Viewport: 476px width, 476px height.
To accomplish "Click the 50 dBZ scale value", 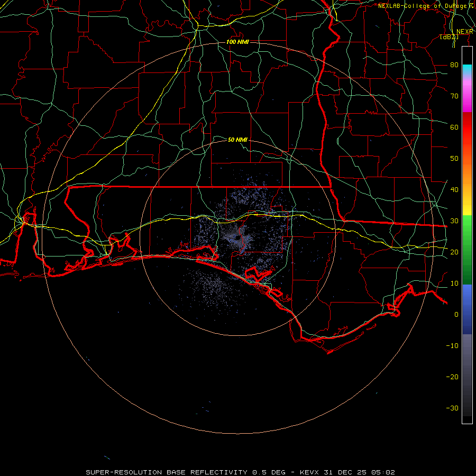I will click(454, 159).
